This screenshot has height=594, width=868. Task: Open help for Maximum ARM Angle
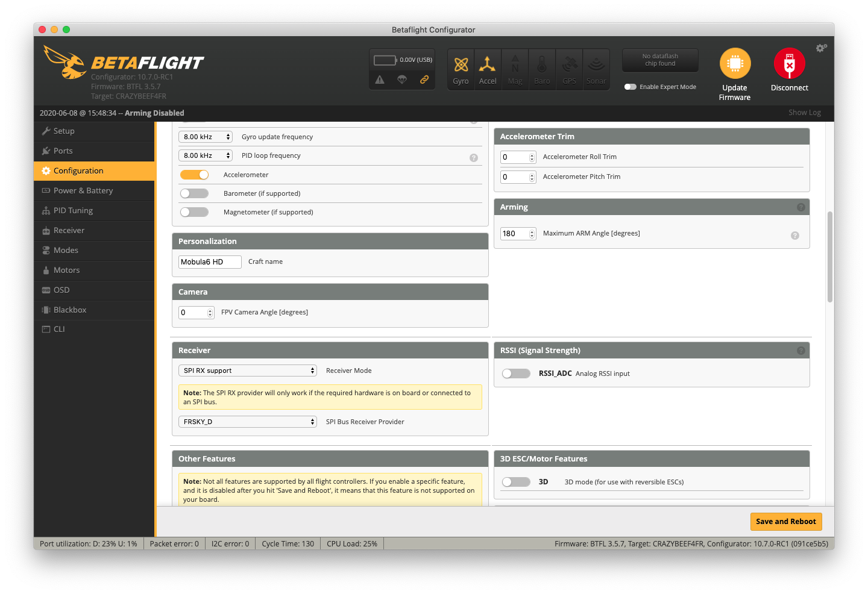coord(795,236)
